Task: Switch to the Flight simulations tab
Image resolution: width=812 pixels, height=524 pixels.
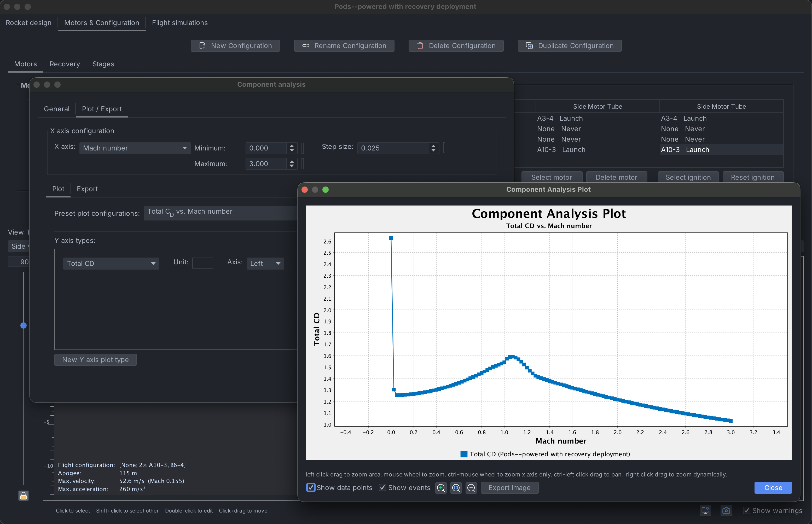Action: (x=180, y=22)
